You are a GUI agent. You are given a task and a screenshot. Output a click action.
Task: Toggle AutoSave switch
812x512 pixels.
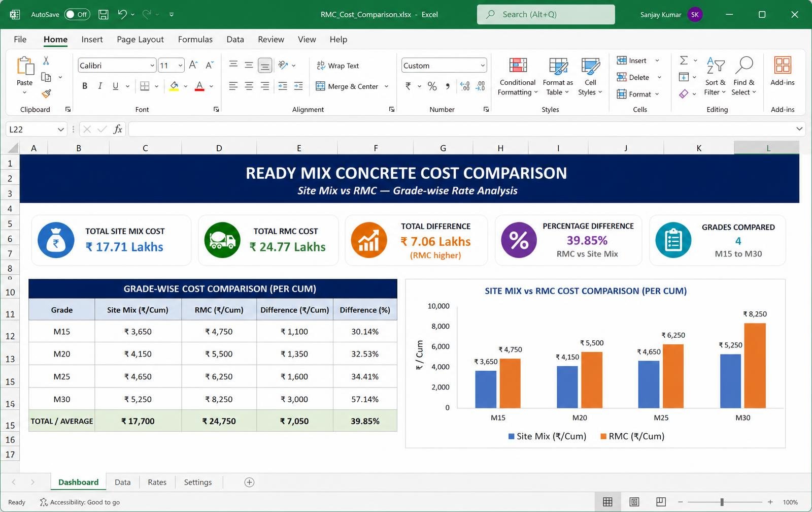tap(77, 14)
